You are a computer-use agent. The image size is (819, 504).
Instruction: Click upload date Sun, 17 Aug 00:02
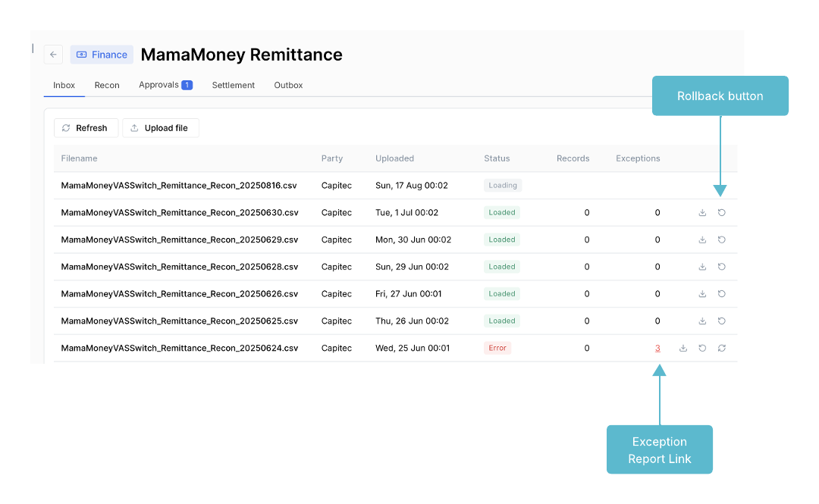(412, 186)
